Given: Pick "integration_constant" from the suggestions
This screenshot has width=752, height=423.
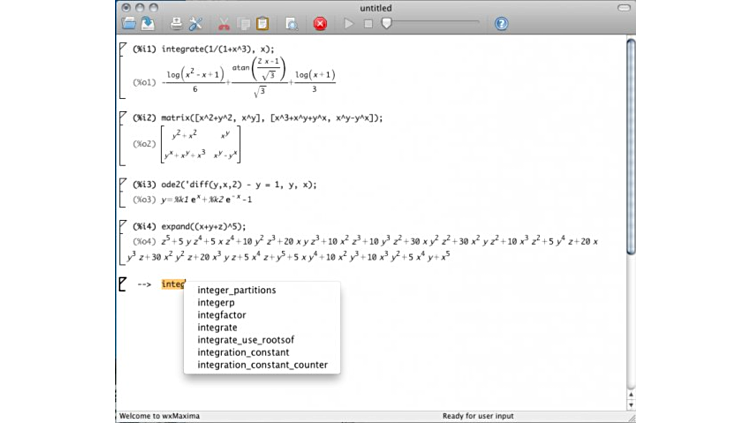Looking at the screenshot, I should coord(243,352).
